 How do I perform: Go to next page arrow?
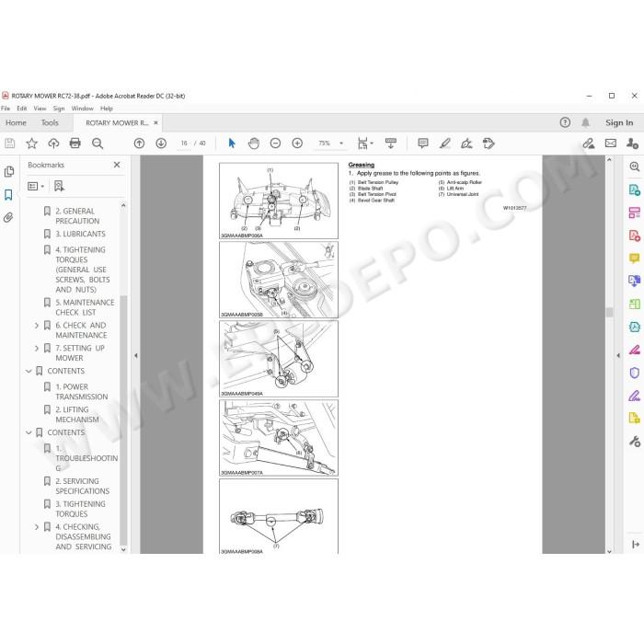pyautogui.click(x=161, y=144)
